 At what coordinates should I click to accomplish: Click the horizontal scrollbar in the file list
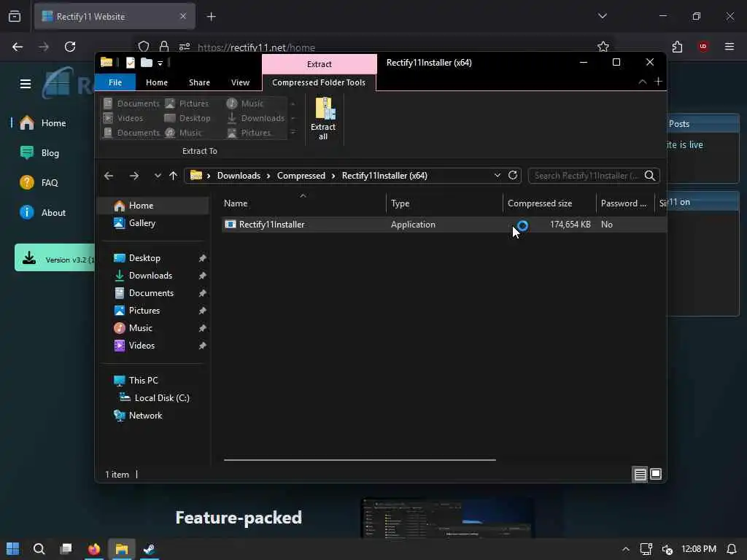[360, 460]
